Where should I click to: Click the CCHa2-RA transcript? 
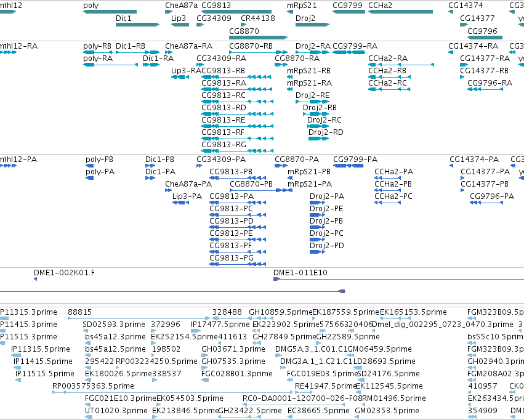tap(401, 65)
